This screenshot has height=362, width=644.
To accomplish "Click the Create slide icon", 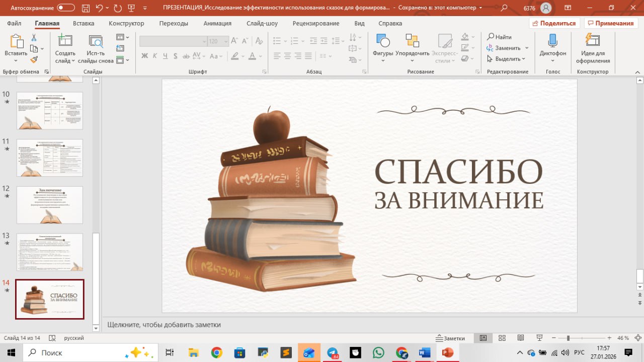I will click(65, 41).
